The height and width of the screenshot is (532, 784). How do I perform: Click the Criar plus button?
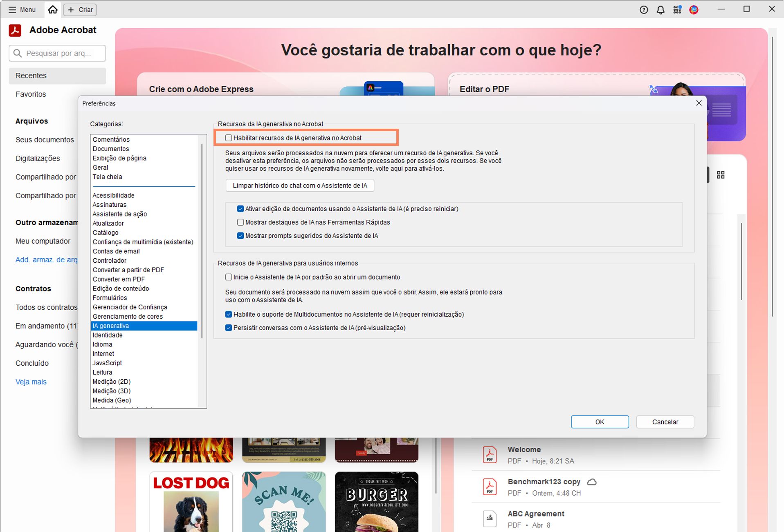[80, 9]
